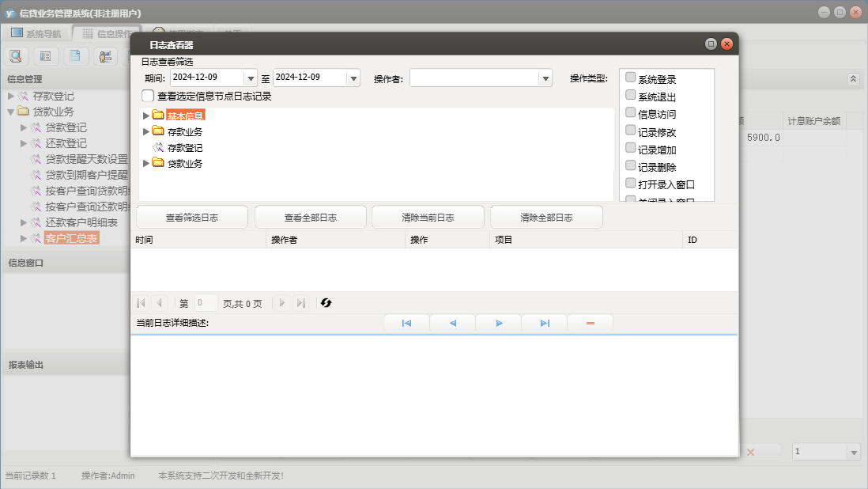
Task: Sort by 操作者 column header
Action: point(335,240)
